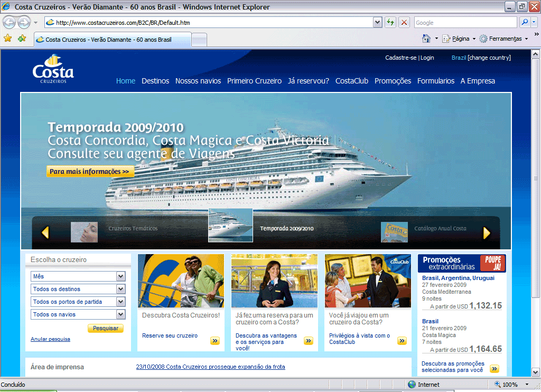The height and width of the screenshot is (392, 541).
Task: Open the 23/10/2008 press release link
Action: point(210,367)
